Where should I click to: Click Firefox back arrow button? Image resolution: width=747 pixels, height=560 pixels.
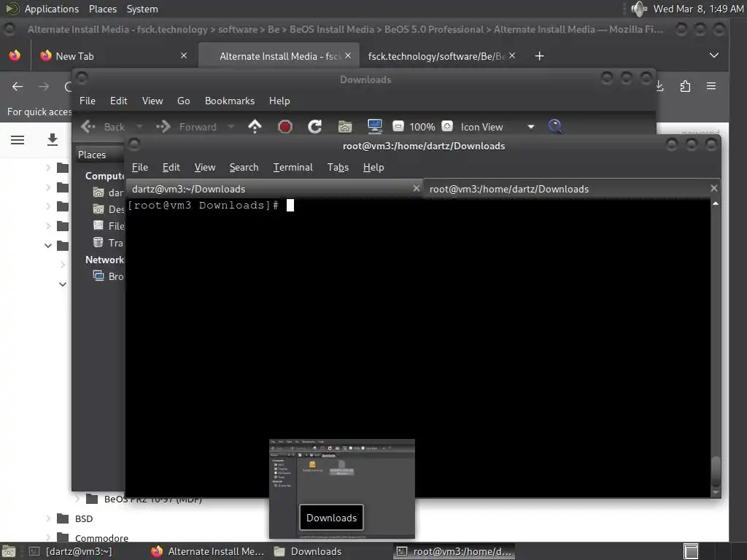(x=18, y=86)
